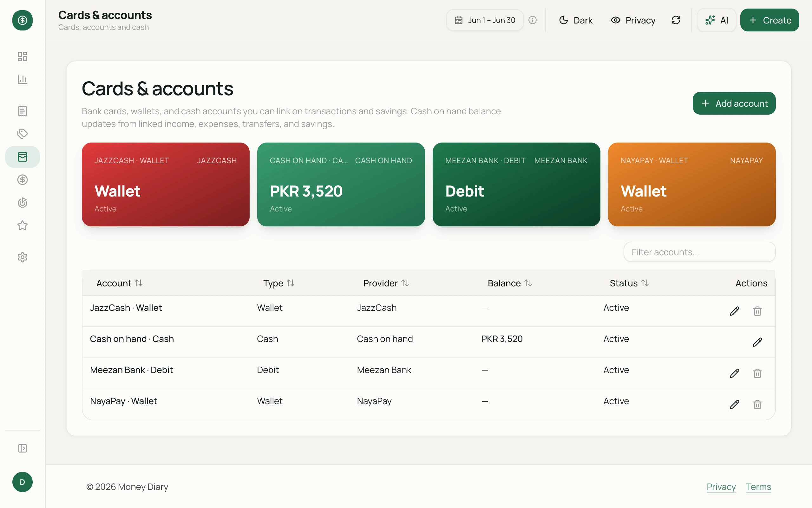Select the orange NayaPay Wallet card
This screenshot has height=508, width=812.
[x=691, y=184]
